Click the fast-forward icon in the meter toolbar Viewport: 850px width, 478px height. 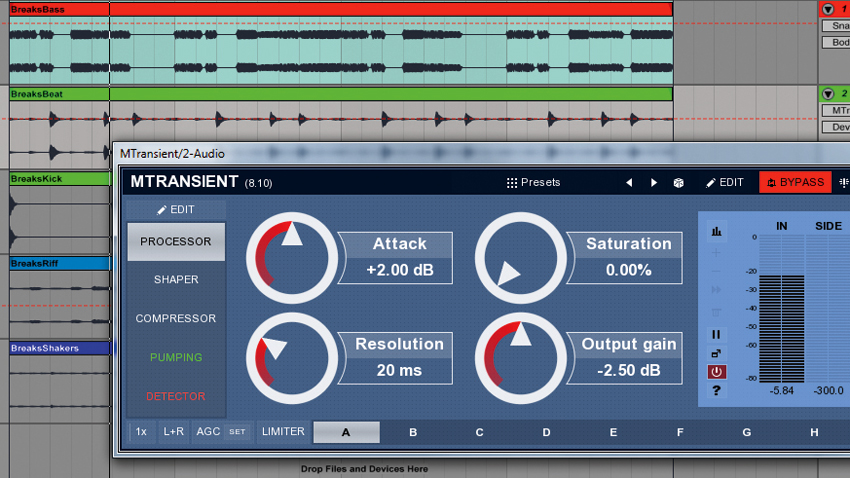click(x=716, y=290)
